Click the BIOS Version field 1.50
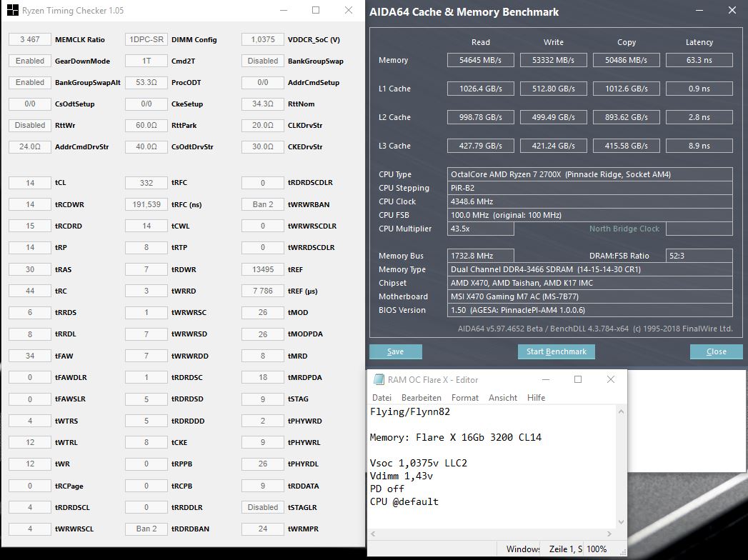The height and width of the screenshot is (560, 748). (589, 310)
